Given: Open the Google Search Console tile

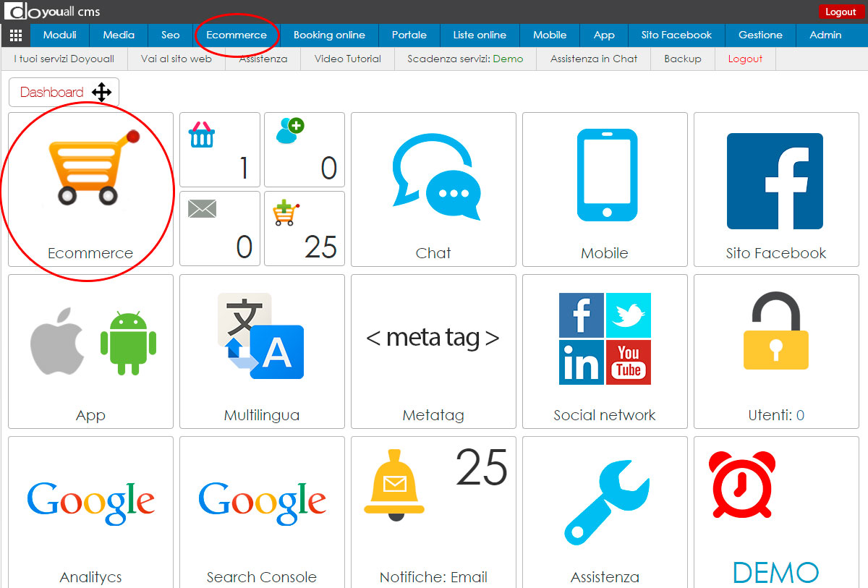Looking at the screenshot, I should (x=262, y=512).
